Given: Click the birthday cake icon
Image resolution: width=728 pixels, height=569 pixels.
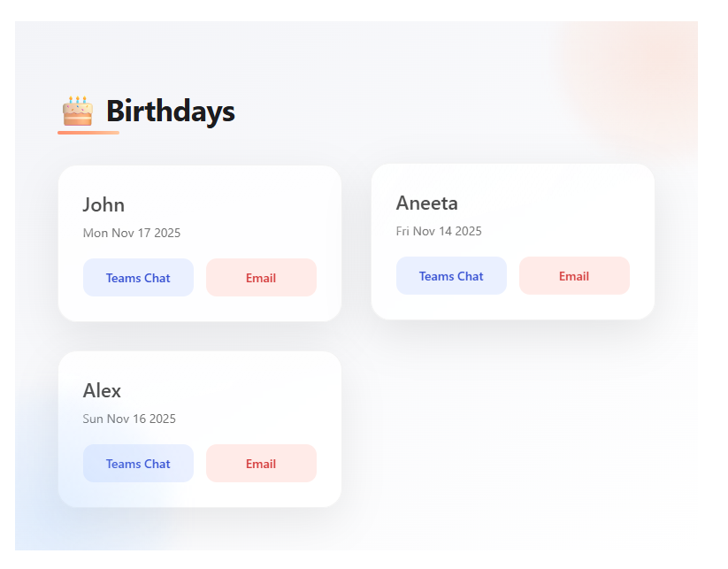Looking at the screenshot, I should (x=77, y=111).
